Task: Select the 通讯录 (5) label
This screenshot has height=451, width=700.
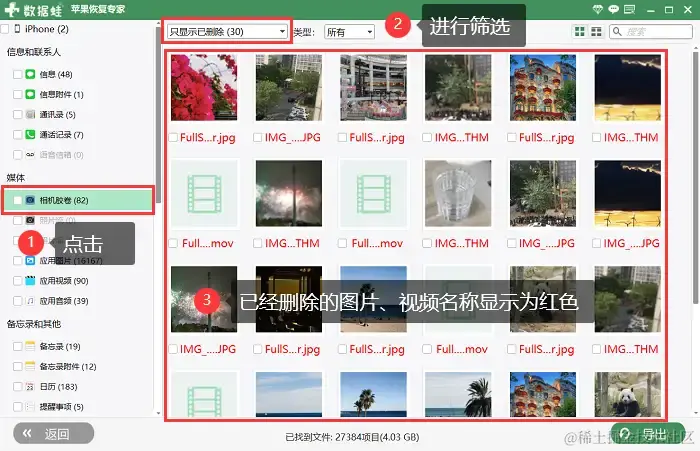Action: [58, 114]
